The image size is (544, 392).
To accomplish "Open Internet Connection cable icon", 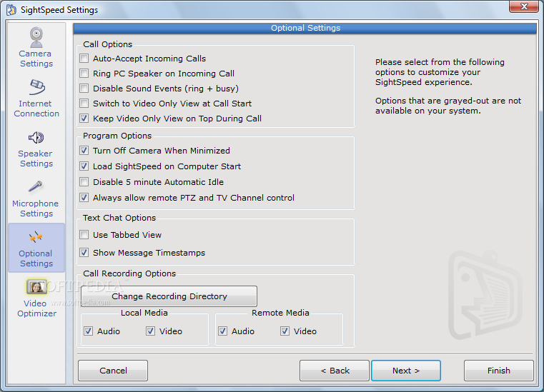I will point(36,87).
